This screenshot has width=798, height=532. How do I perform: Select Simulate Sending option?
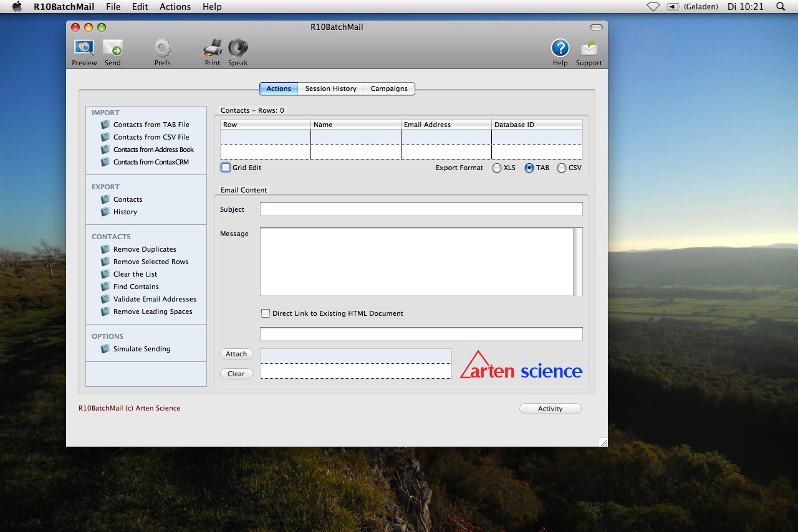(142, 349)
